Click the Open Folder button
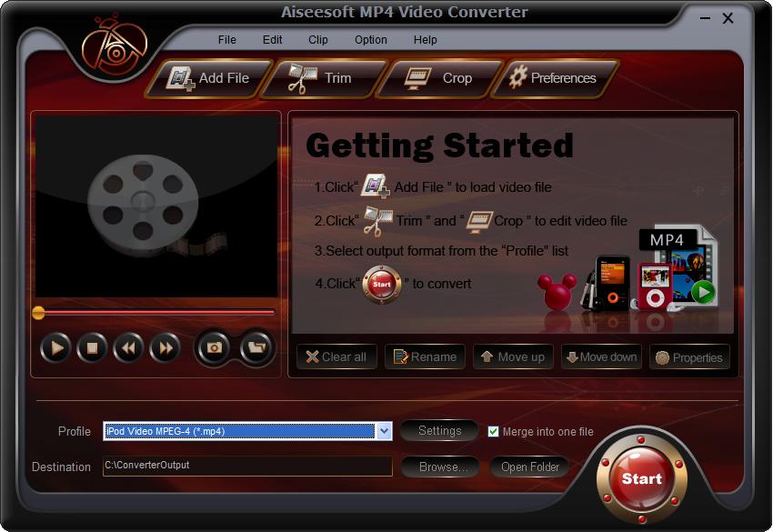 point(529,467)
